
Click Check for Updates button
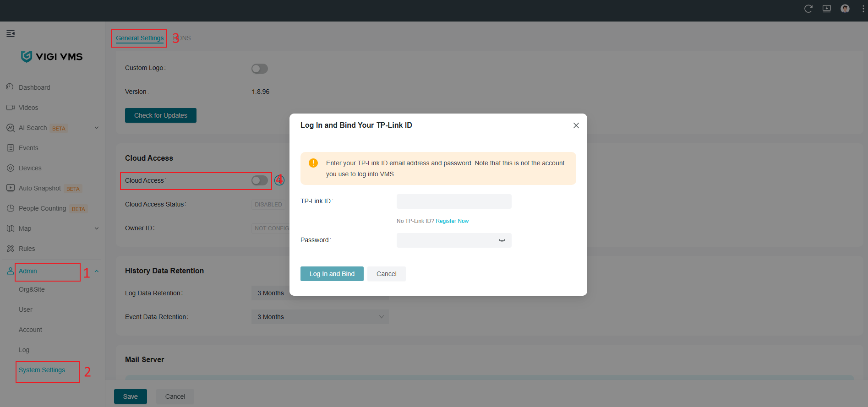pyautogui.click(x=161, y=115)
